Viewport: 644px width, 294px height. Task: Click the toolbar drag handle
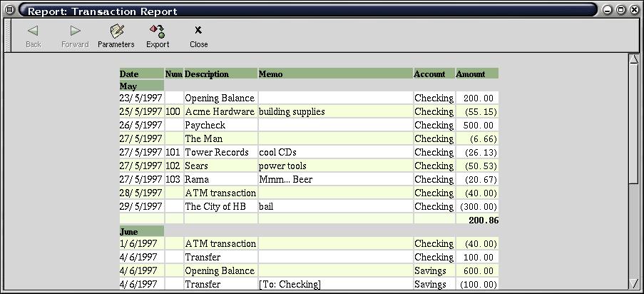[x=9, y=36]
